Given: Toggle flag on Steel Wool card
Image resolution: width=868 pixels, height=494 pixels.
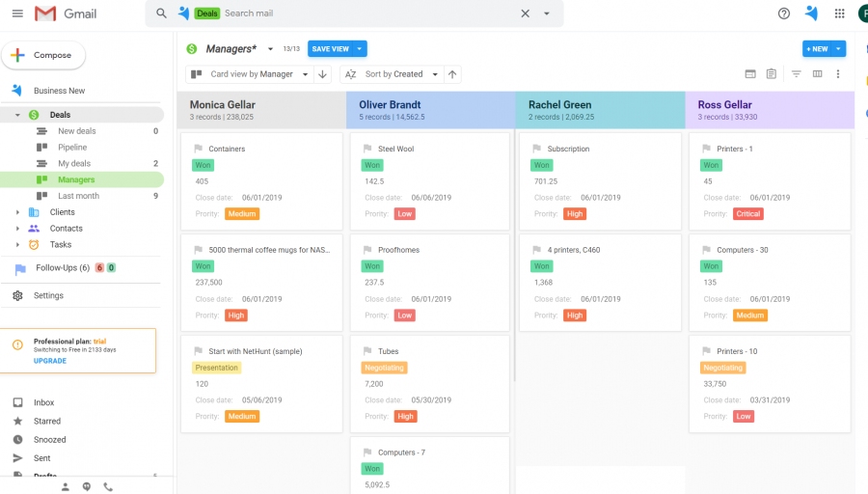Looking at the screenshot, I should point(367,149).
